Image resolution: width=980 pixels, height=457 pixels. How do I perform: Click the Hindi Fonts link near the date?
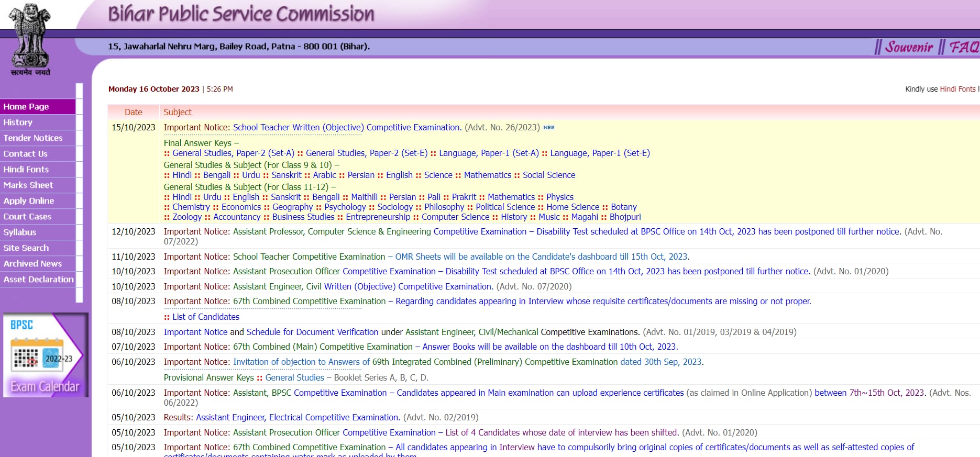(957, 89)
